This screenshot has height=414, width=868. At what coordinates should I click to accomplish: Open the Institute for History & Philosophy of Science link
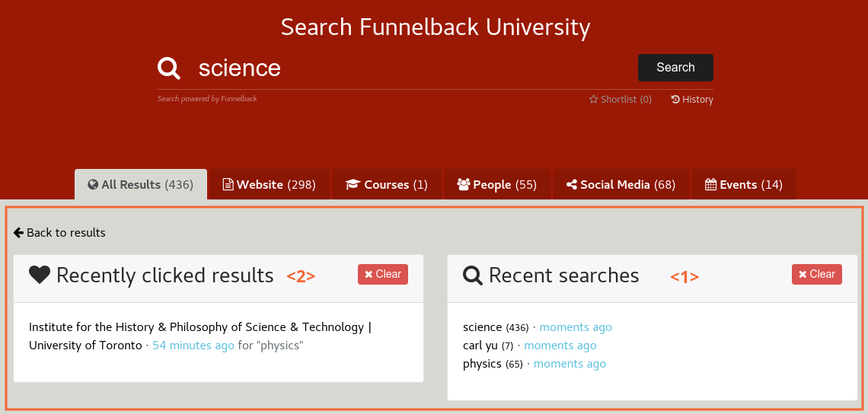pos(199,336)
